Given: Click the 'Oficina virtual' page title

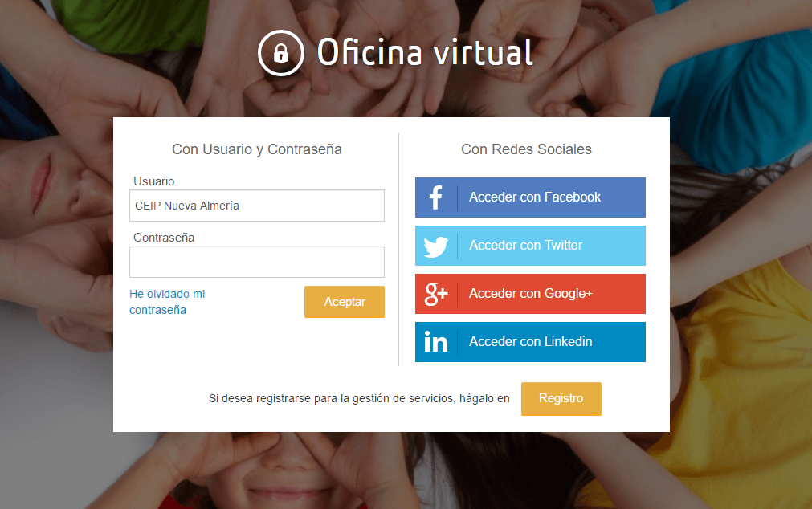Looking at the screenshot, I should coord(425,53).
